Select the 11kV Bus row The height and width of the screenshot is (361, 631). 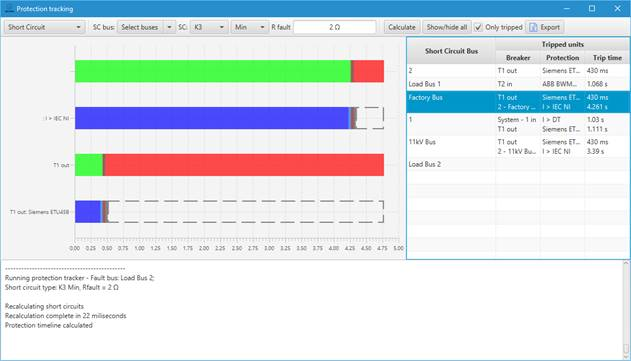tap(518, 146)
